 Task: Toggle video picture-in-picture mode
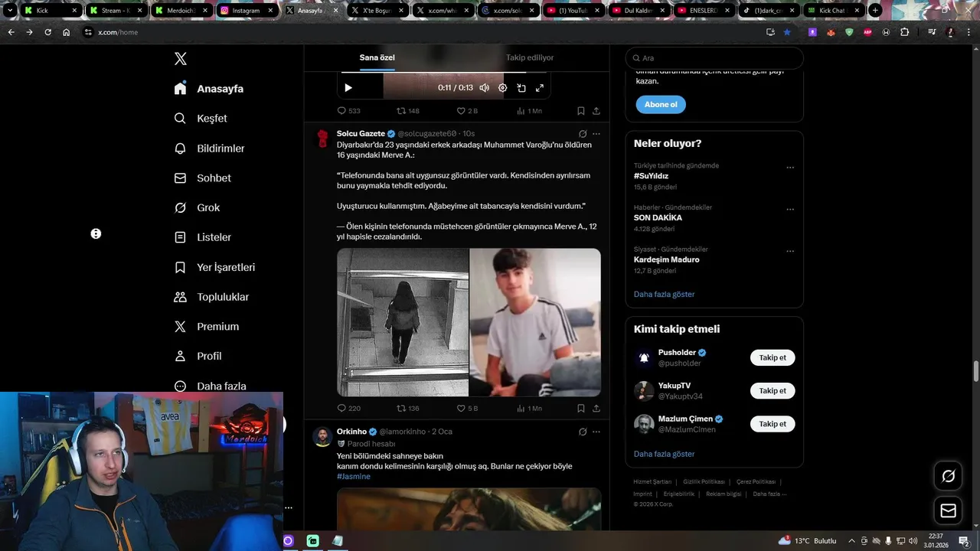pos(521,88)
